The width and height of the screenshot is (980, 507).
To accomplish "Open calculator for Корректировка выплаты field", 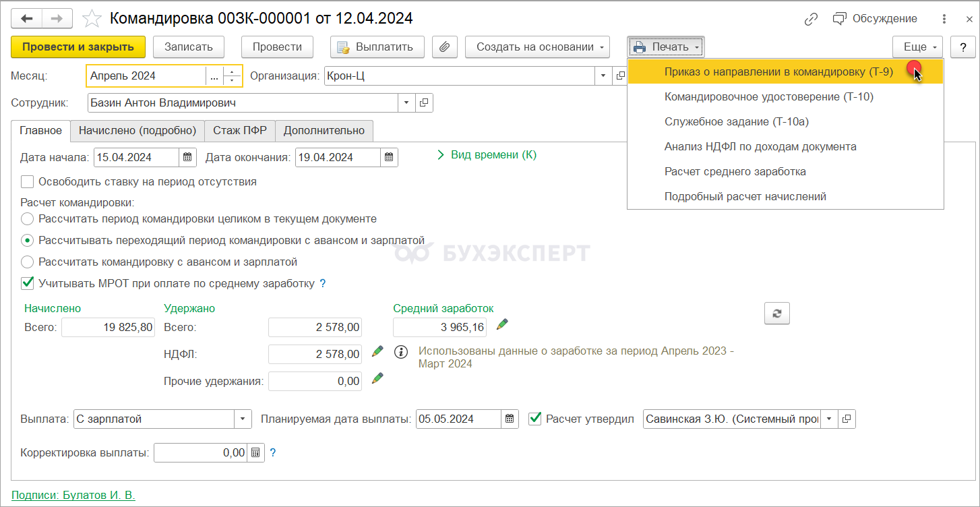I will pyautogui.click(x=256, y=453).
